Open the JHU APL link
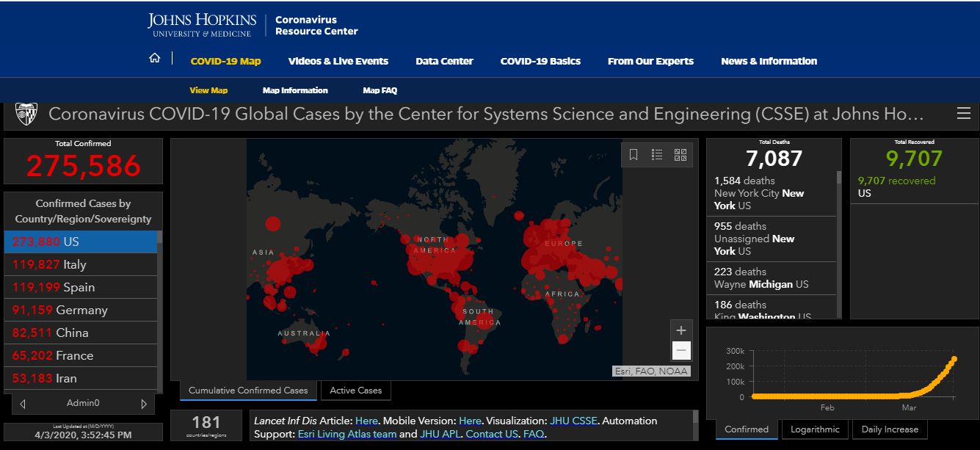This screenshot has height=450, width=980. point(440,434)
